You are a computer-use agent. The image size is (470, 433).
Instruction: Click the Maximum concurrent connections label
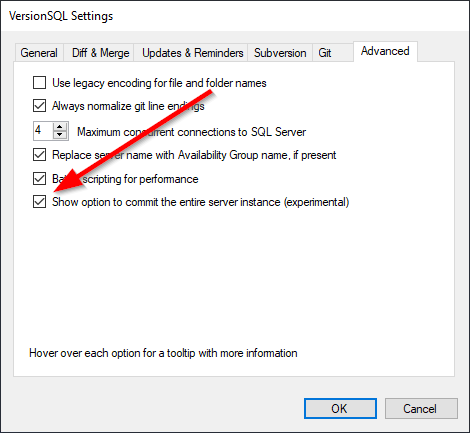pyautogui.click(x=191, y=132)
